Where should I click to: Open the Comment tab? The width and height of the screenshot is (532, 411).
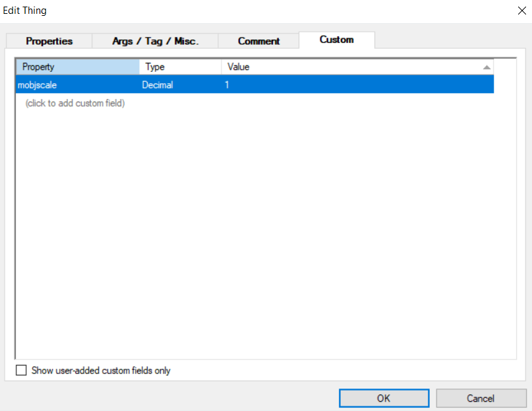click(258, 41)
